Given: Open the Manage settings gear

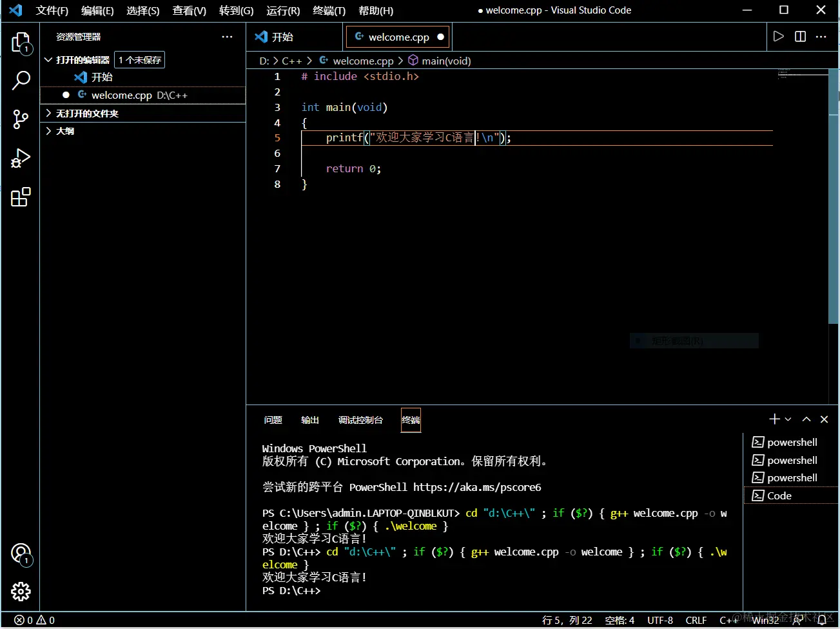Looking at the screenshot, I should point(21,591).
